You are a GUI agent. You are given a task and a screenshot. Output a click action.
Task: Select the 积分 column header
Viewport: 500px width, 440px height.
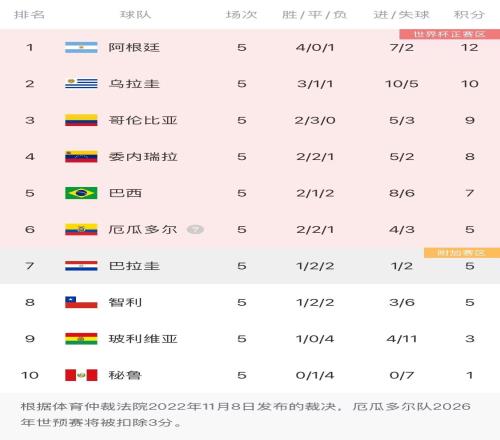click(x=469, y=15)
